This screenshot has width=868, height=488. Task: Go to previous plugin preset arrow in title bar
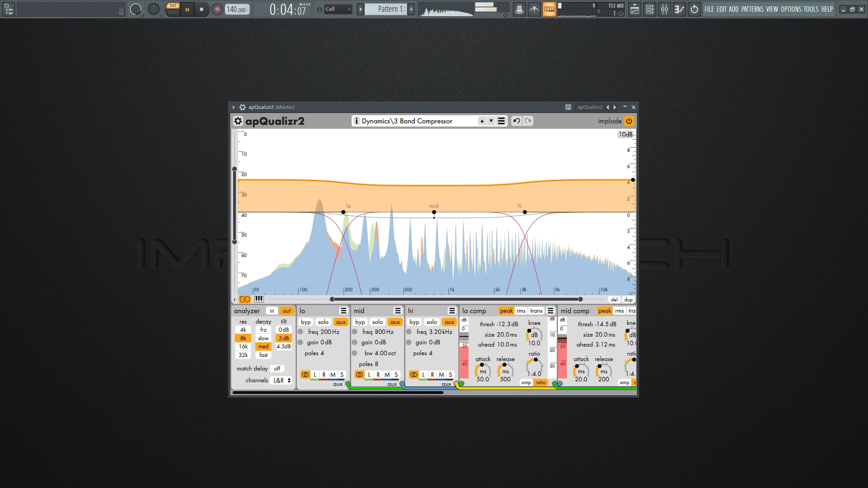tap(608, 107)
